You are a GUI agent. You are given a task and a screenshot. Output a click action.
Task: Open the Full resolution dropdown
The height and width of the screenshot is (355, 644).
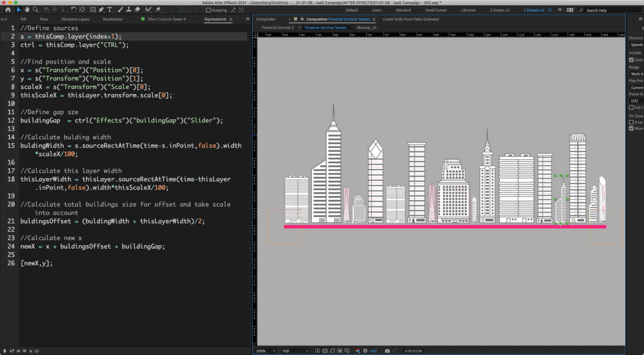(295, 351)
